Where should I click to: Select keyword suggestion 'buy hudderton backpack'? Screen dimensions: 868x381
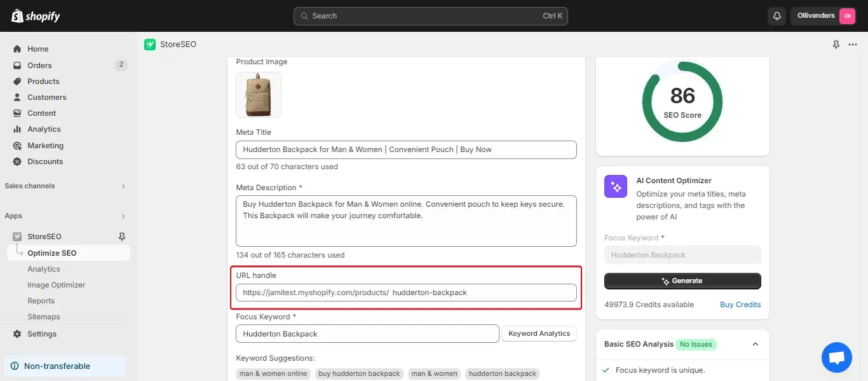[360, 374]
